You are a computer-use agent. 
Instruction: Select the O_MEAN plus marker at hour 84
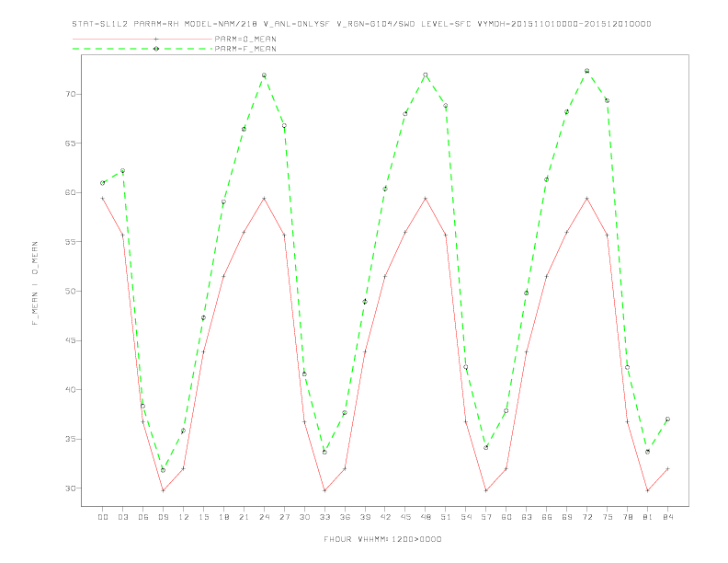click(667, 468)
